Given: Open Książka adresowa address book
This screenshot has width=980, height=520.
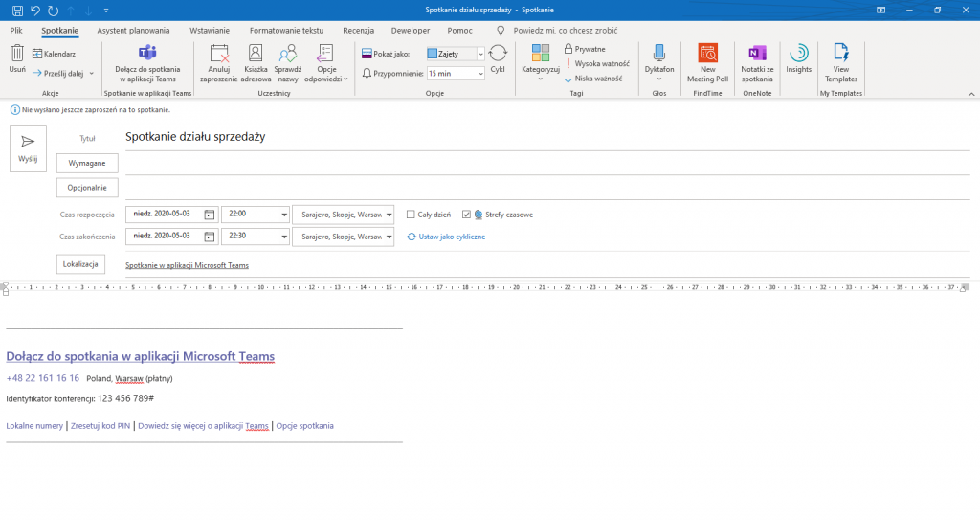Looking at the screenshot, I should point(256,55).
